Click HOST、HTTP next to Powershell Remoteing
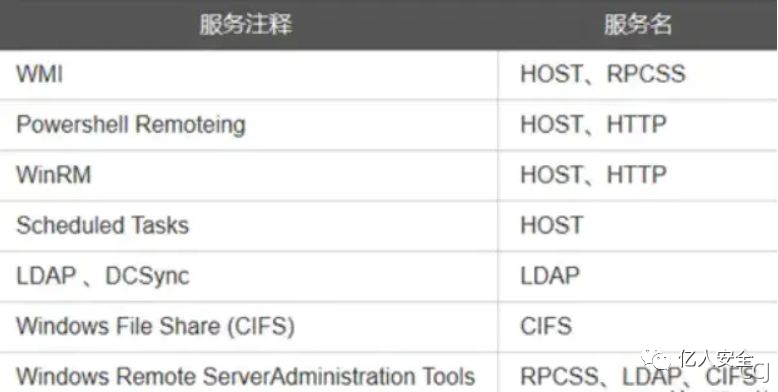This screenshot has height=392, width=778. [638, 125]
